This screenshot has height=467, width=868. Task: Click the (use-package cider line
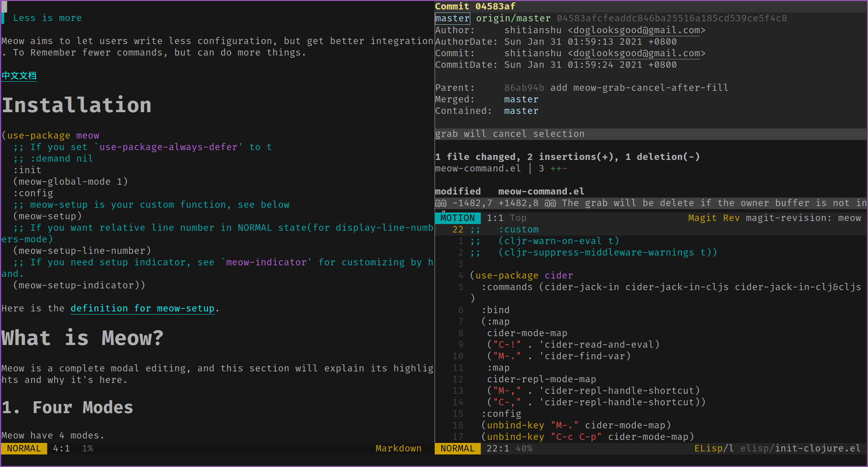tap(521, 276)
